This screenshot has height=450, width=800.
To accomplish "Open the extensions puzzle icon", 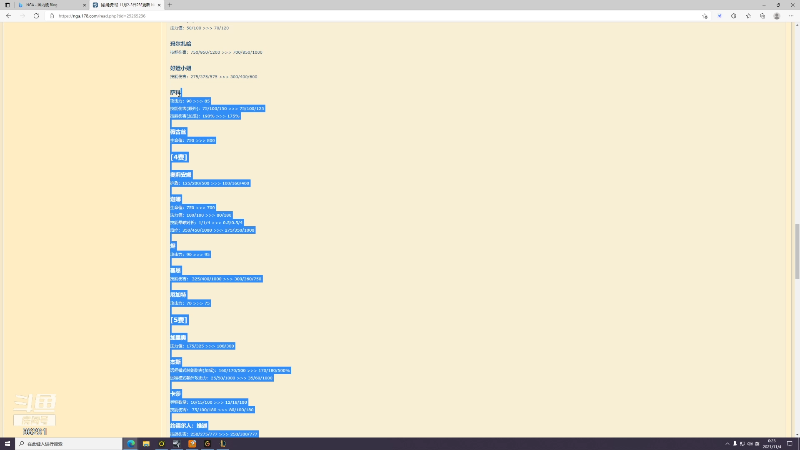I will (734, 16).
